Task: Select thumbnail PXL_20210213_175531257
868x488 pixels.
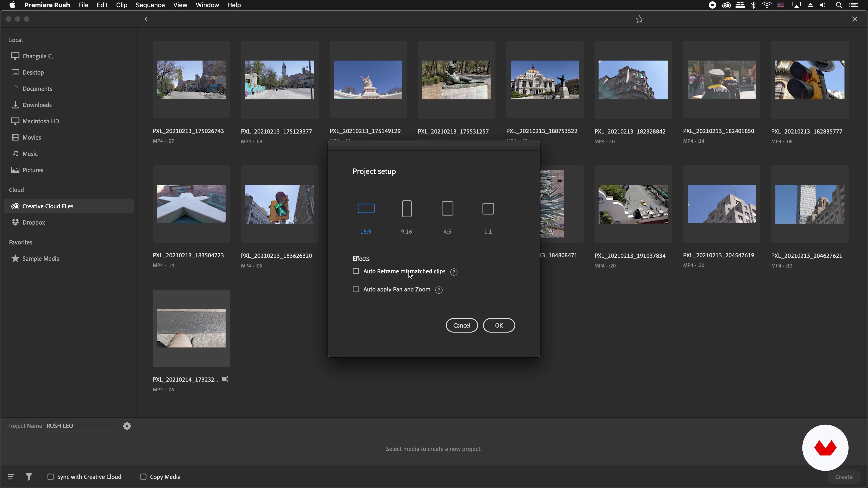Action: coord(456,80)
